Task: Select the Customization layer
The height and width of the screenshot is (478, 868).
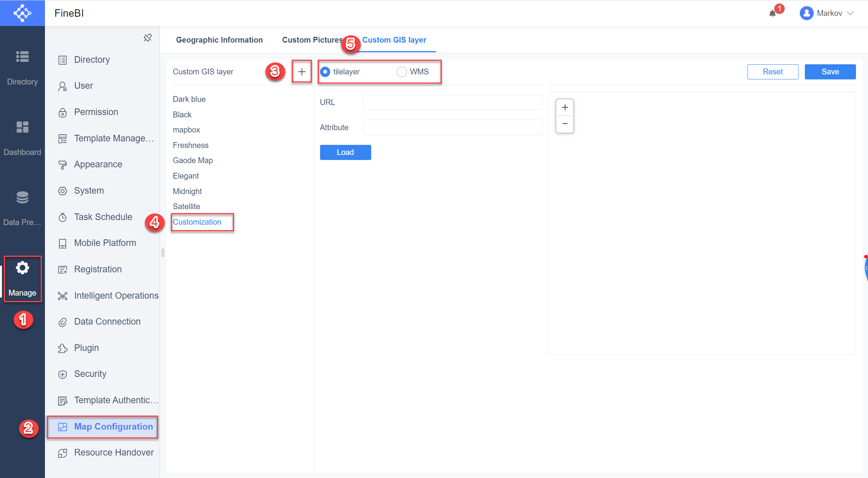Action: coord(197,222)
